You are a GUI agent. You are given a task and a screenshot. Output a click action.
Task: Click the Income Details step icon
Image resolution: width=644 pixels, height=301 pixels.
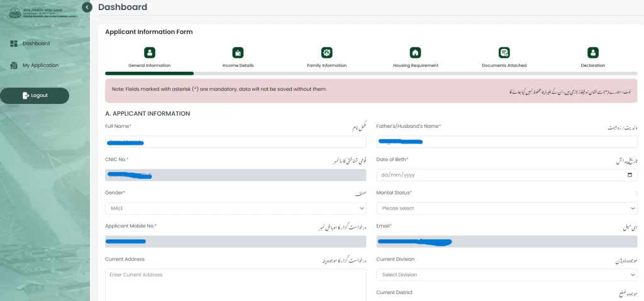(x=238, y=53)
